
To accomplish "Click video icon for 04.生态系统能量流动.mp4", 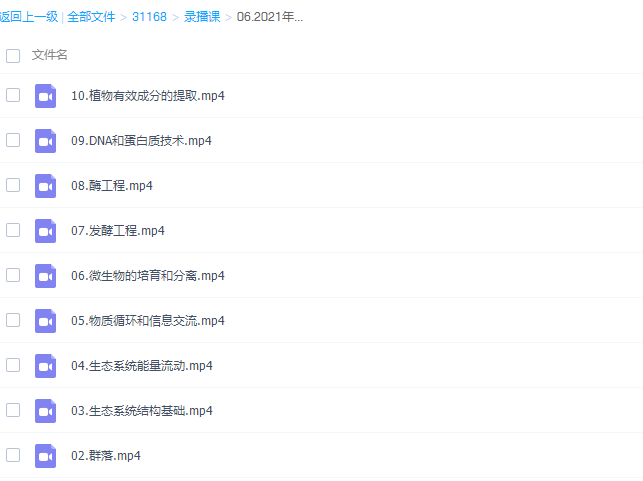I will [x=46, y=366].
